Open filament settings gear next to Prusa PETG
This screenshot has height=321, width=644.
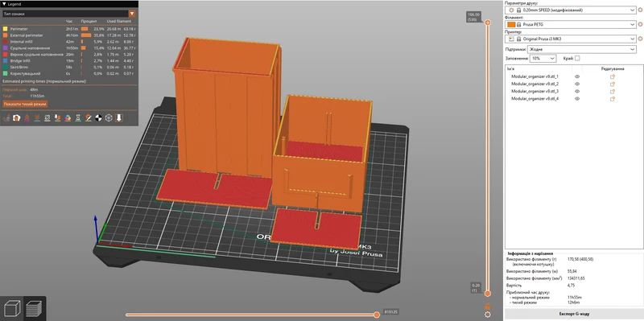[x=640, y=25]
